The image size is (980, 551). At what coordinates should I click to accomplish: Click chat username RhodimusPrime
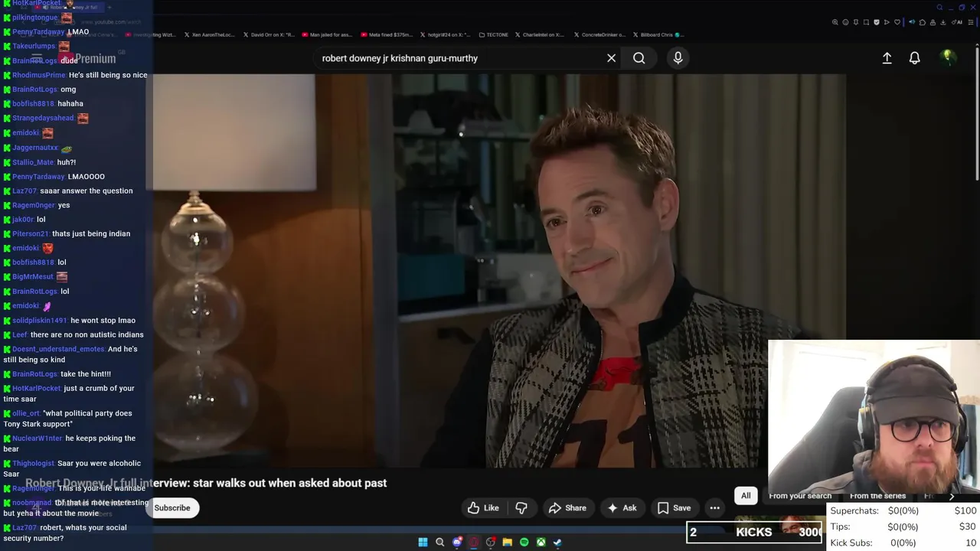click(39, 75)
